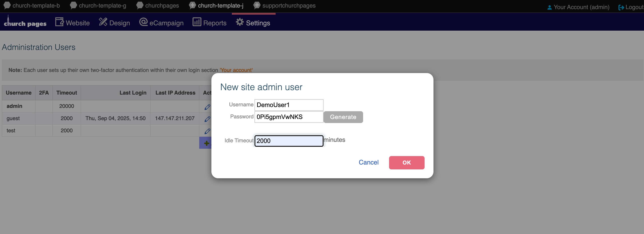The width and height of the screenshot is (644, 234).
Task: Switch to church-template-b site tab
Action: coord(32,6)
